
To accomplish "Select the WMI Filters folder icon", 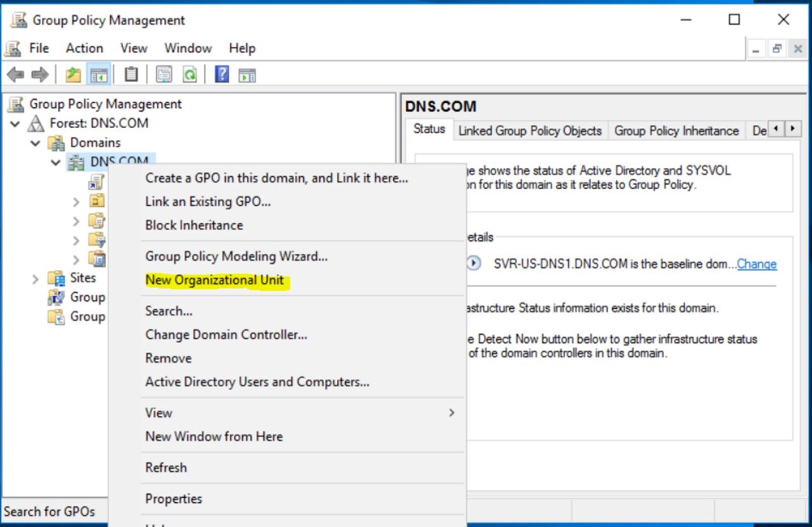I will point(96,240).
